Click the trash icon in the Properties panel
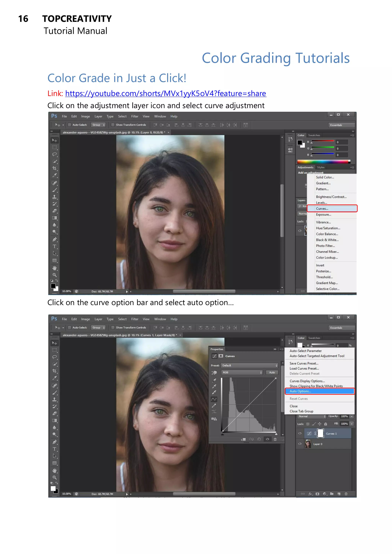Image resolution: width=392 pixels, height=554 pixels. coord(275,439)
